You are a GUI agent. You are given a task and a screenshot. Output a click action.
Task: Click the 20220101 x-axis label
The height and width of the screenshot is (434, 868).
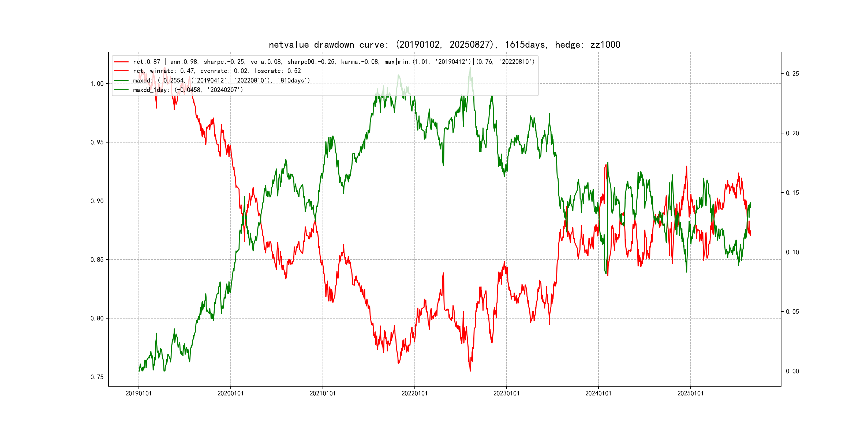[414, 393]
